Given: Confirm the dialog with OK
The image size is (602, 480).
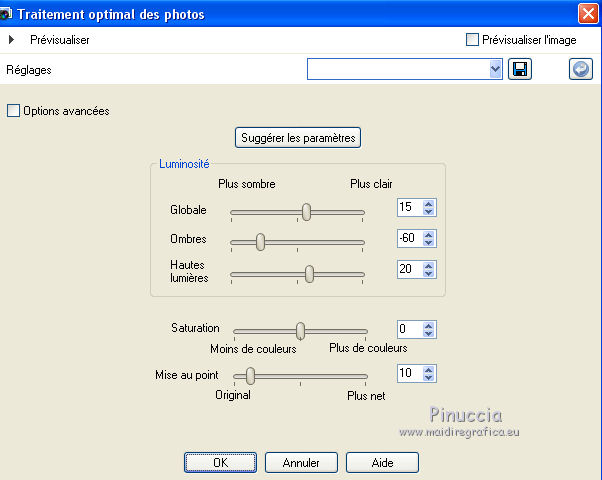Looking at the screenshot, I should [220, 463].
